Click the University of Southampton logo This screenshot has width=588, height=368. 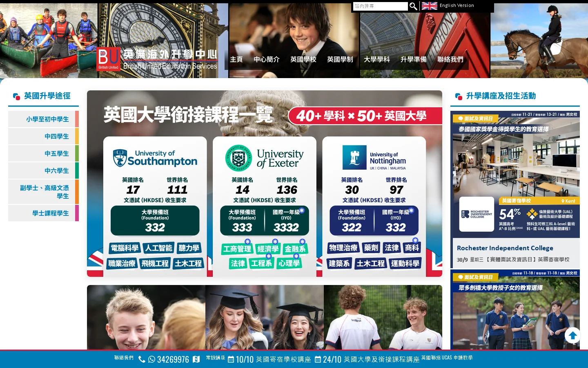pos(155,158)
